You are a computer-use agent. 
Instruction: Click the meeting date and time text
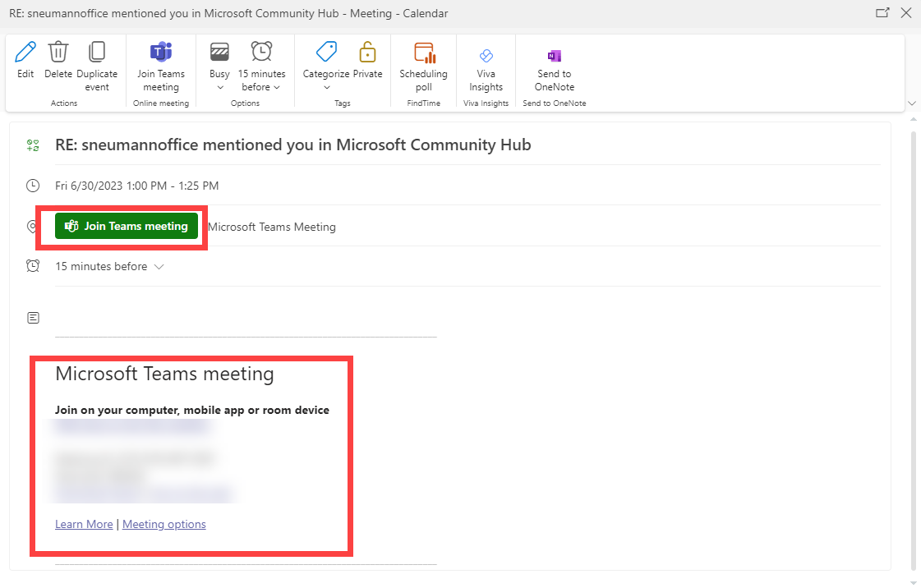coord(137,186)
